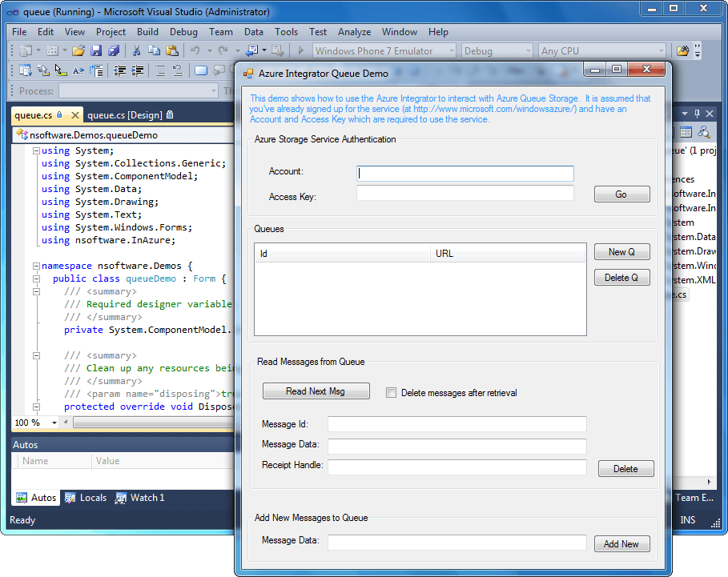Click the Redo arrow icon
This screenshot has height=577, width=728.
point(223,50)
